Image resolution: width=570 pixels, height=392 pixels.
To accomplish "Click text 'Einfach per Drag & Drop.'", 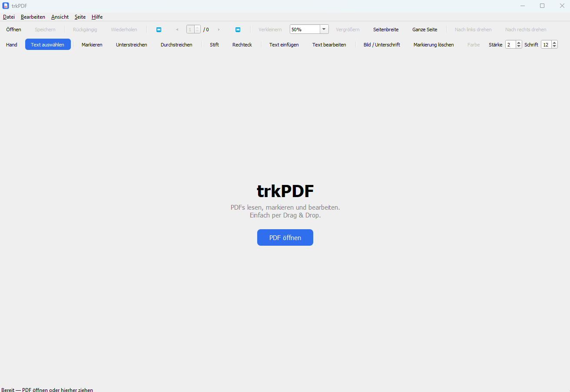I will pos(285,215).
